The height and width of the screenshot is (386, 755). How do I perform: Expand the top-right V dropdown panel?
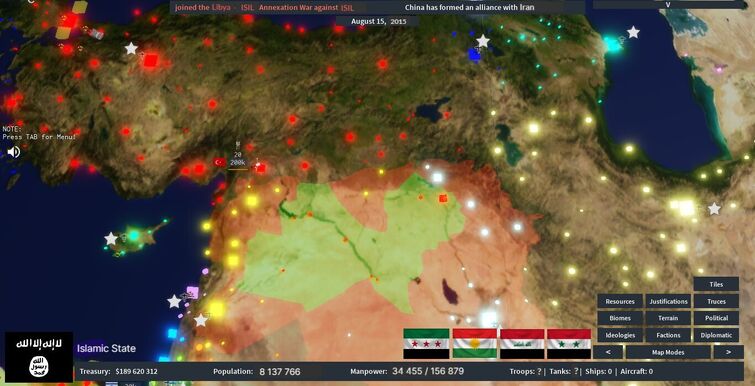(x=668, y=4)
